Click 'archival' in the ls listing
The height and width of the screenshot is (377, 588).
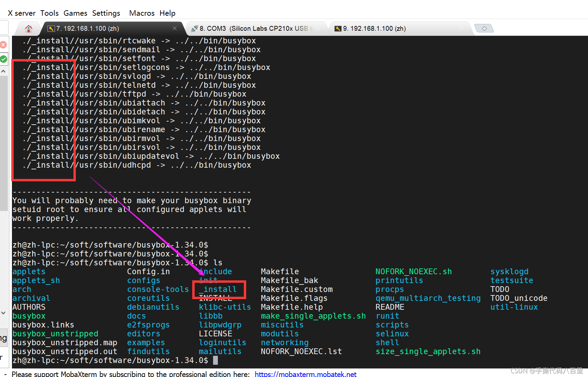pyautogui.click(x=31, y=298)
